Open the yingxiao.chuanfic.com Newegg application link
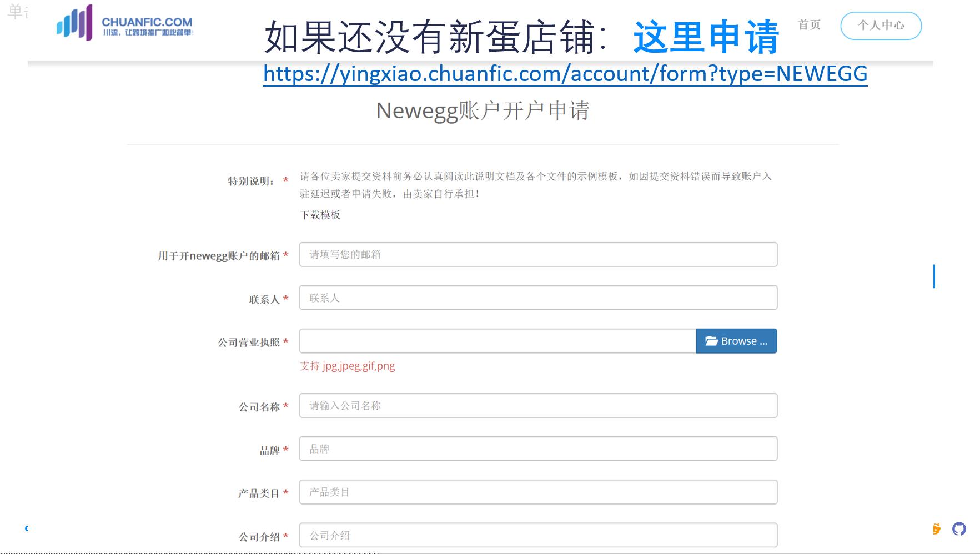 (x=565, y=73)
